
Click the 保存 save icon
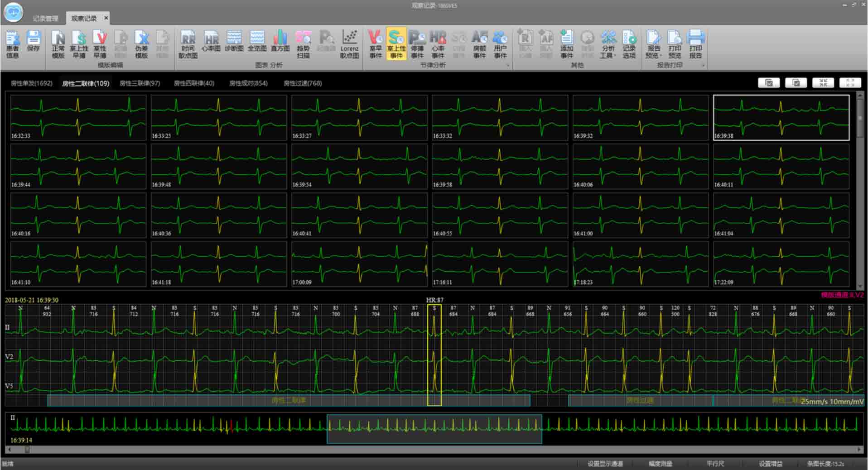tap(34, 41)
